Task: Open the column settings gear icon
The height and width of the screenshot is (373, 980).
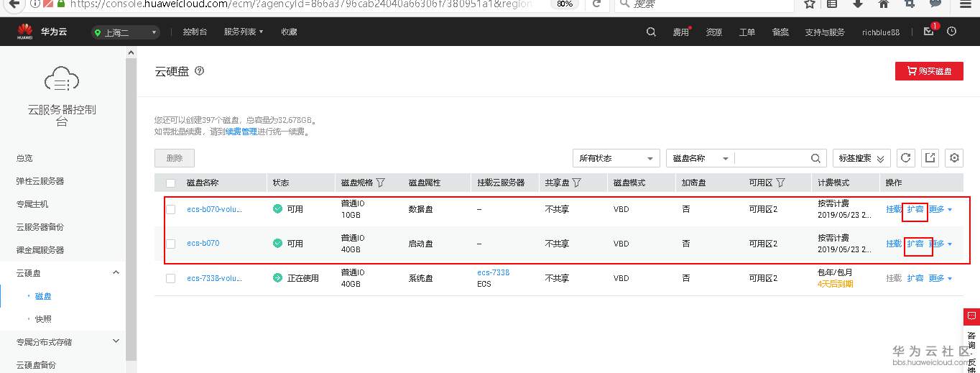Action: (954, 158)
